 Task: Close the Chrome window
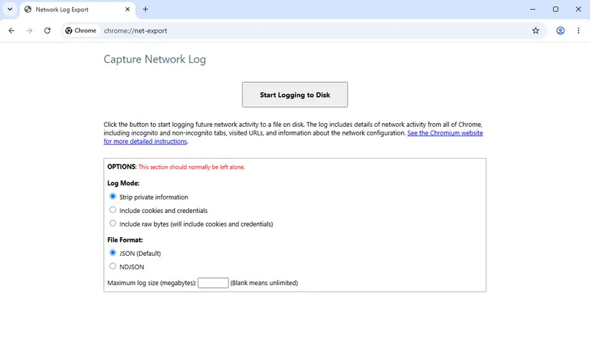tap(579, 9)
